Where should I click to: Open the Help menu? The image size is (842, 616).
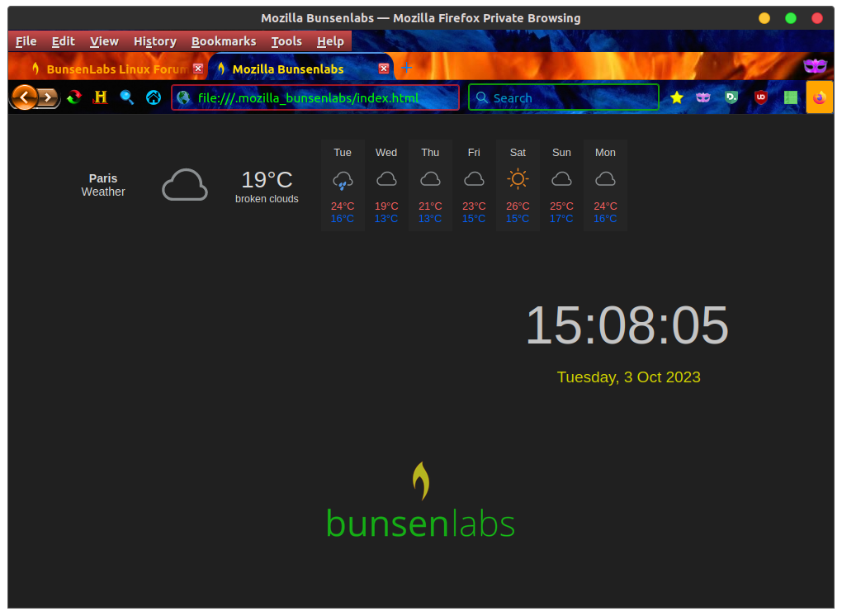(x=330, y=41)
